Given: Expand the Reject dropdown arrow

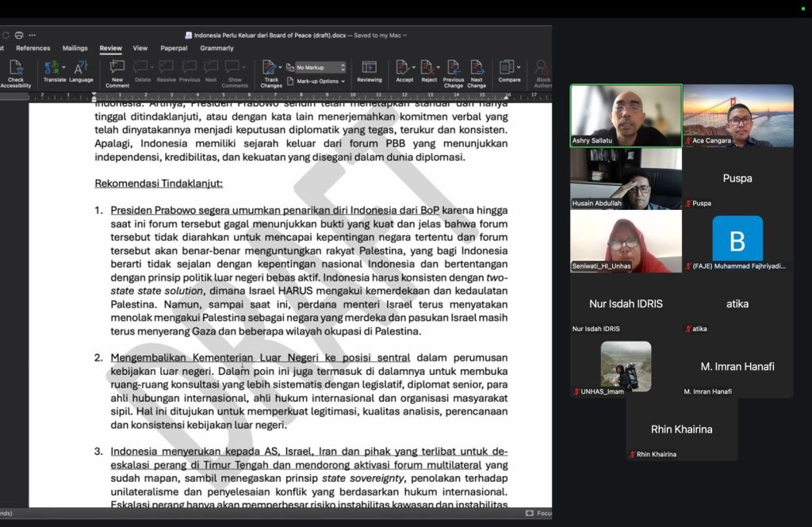Looking at the screenshot, I should [x=438, y=67].
